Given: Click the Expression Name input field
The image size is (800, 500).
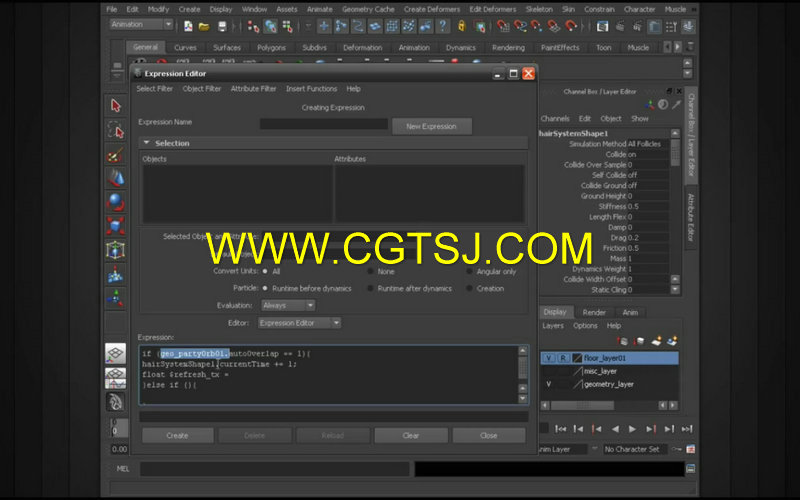Looking at the screenshot, I should coord(324,124).
